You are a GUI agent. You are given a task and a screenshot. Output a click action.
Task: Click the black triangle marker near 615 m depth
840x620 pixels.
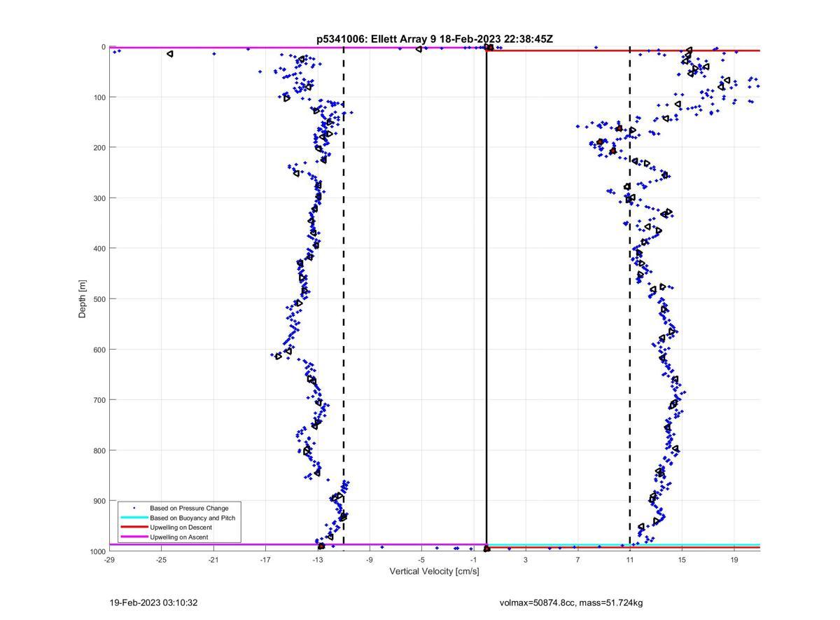279,357
